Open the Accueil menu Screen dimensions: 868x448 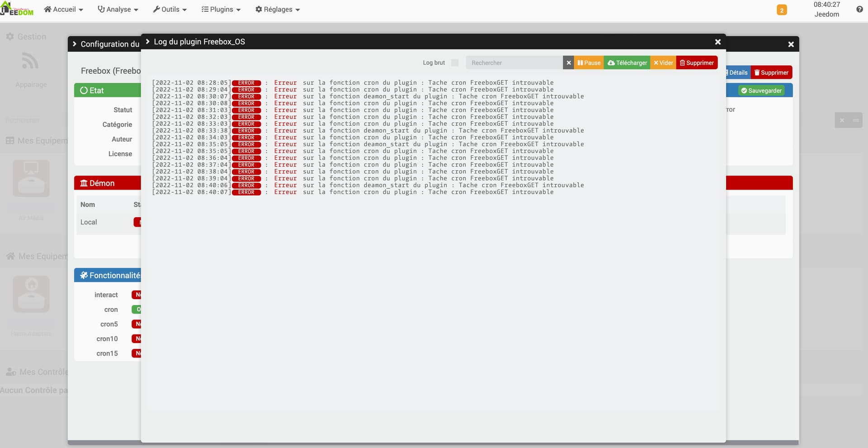[x=63, y=10]
